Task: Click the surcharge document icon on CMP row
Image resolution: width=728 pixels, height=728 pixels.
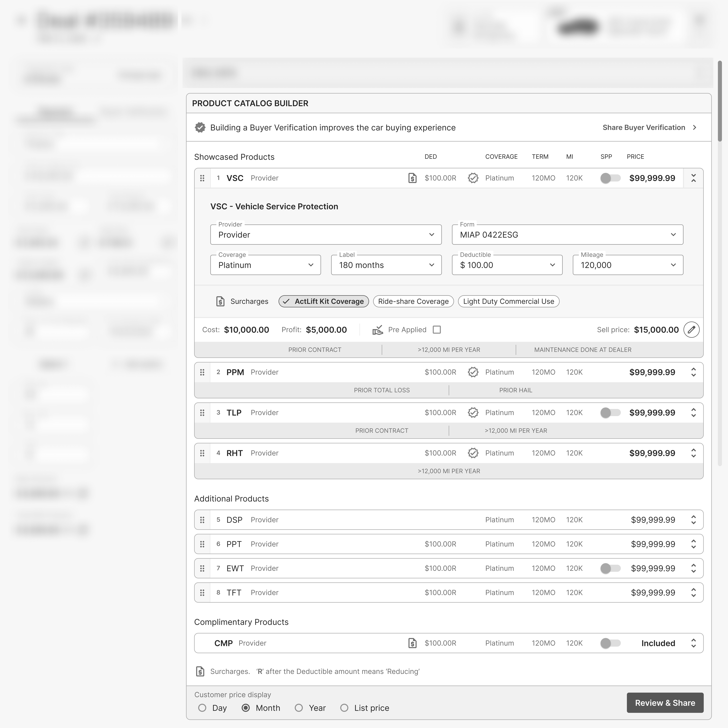Action: (413, 643)
